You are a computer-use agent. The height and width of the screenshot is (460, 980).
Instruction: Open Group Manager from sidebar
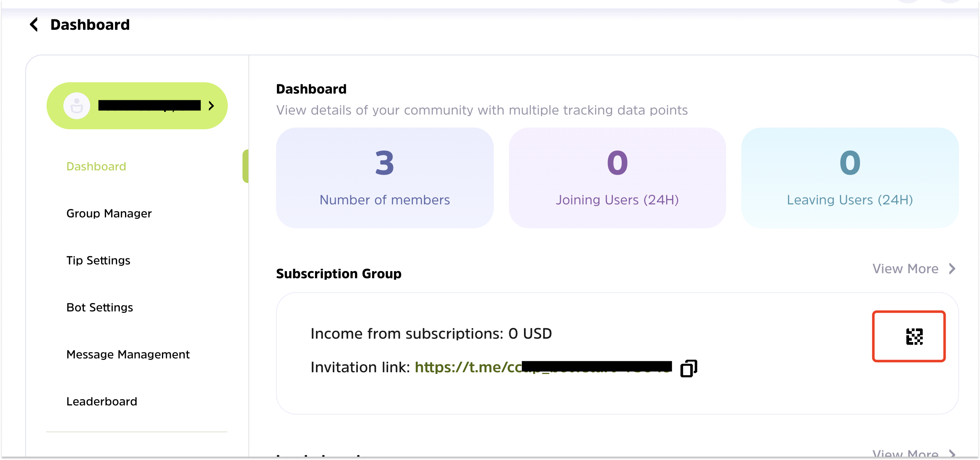pos(109,214)
